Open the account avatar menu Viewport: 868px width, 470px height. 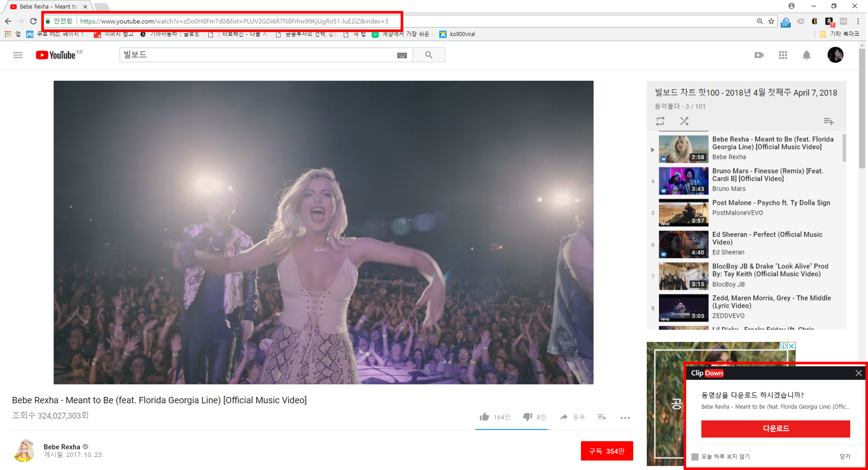coord(835,55)
